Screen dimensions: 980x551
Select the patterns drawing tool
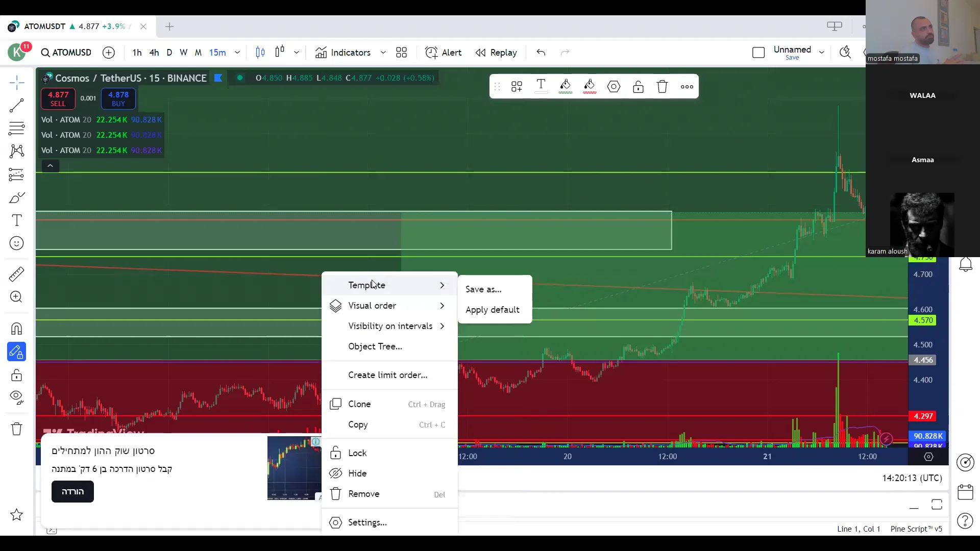16,151
